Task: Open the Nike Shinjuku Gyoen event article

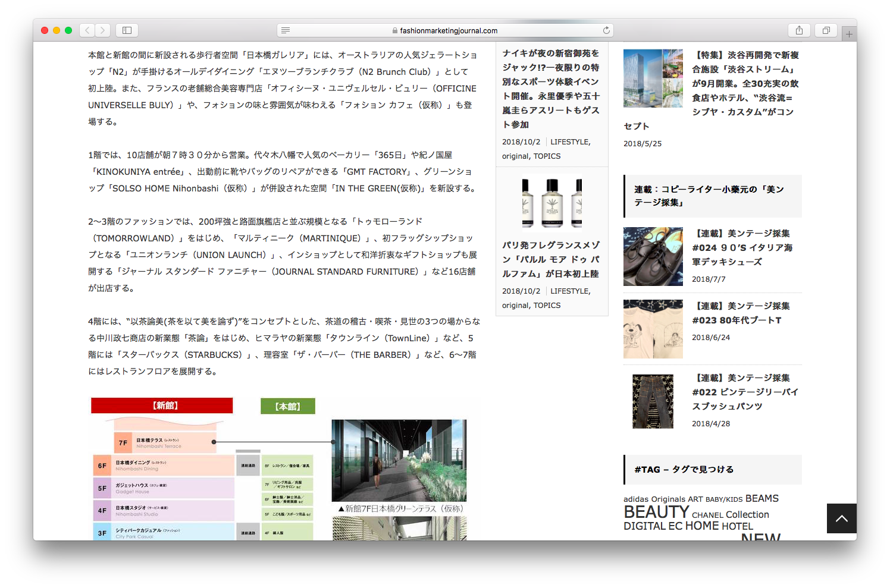Action: 551,89
